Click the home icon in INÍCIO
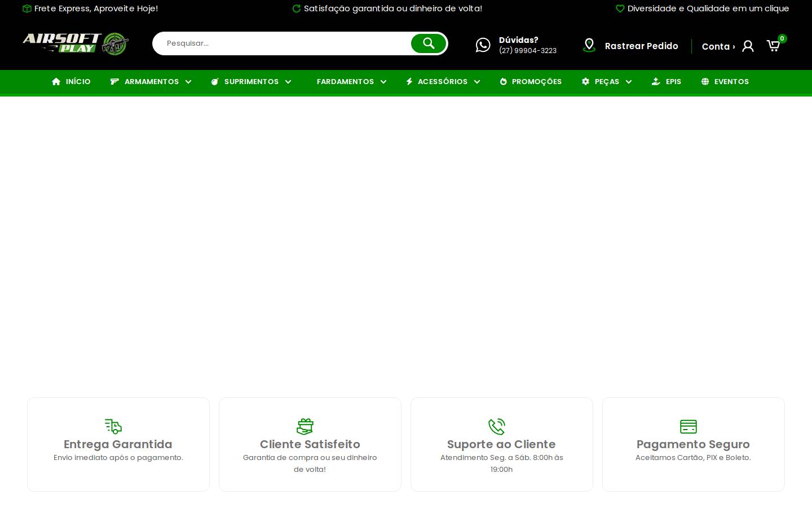 click(56, 82)
